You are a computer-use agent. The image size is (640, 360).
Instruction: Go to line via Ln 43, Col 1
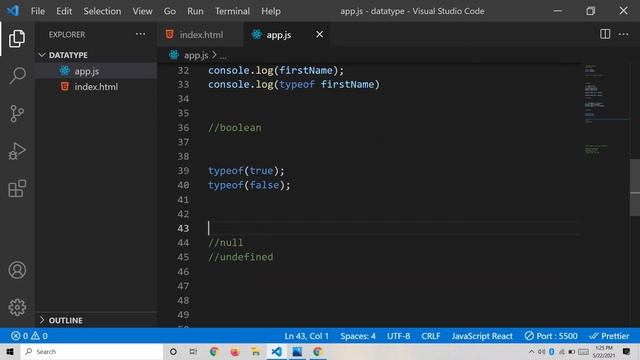point(307,336)
